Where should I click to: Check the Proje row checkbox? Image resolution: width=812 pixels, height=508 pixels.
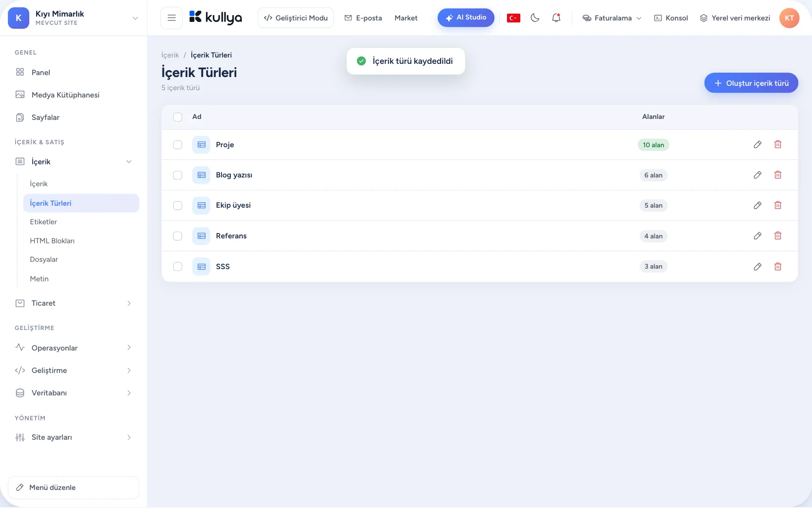tap(178, 145)
